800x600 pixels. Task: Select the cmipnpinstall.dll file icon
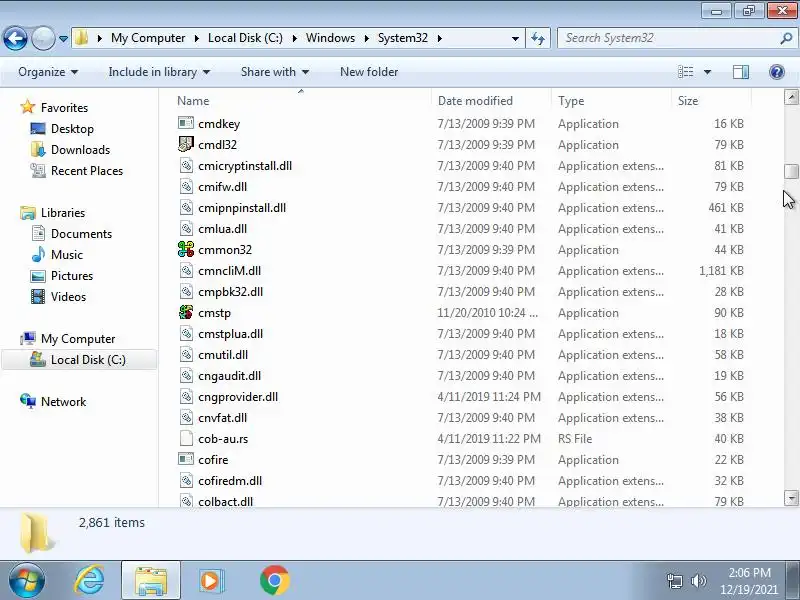click(x=186, y=207)
